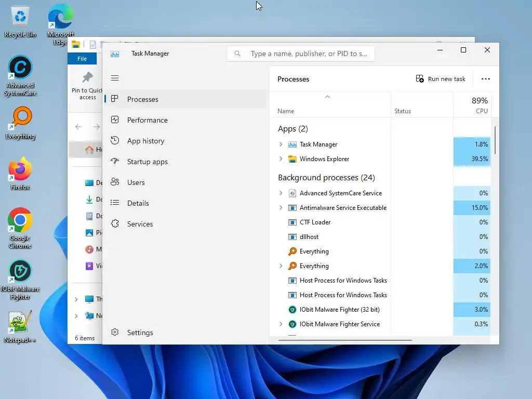Screen dimensions: 532x399
Task: Select the Pictures icon in File Explorer sidebar
Action: pos(89,233)
